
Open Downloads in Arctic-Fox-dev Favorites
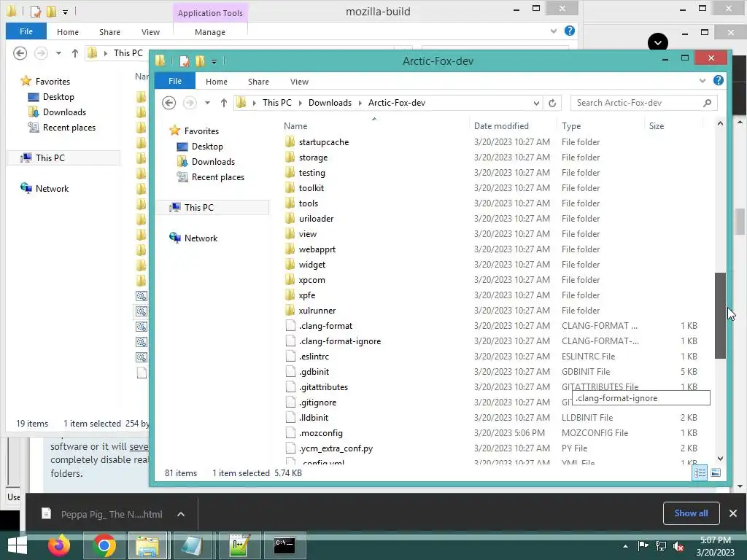213,161
